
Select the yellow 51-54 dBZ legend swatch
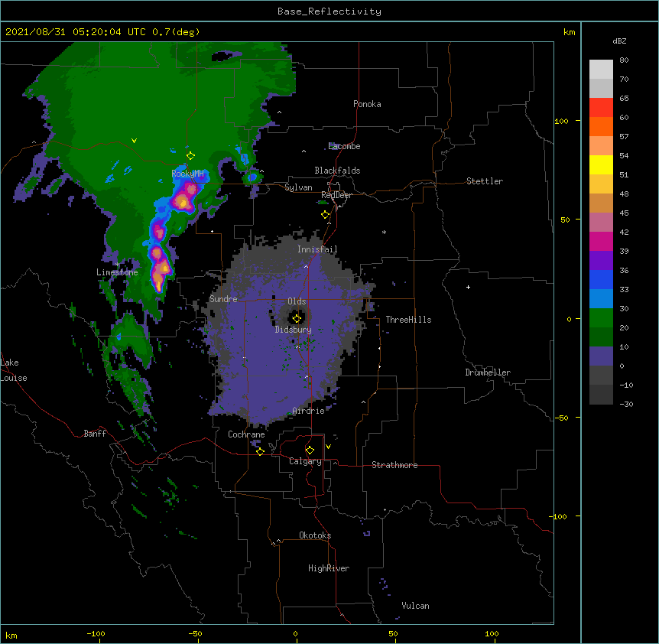click(601, 164)
